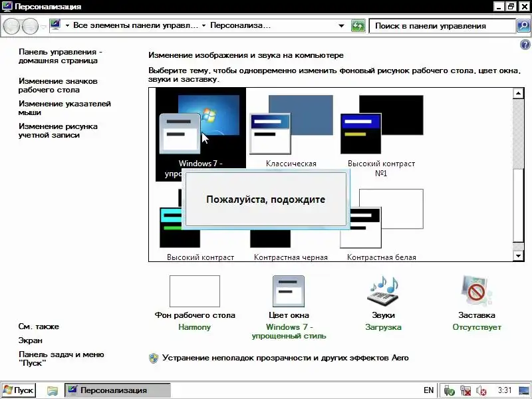Click the help question mark icon
This screenshot has width=532, height=399.
[525, 45]
